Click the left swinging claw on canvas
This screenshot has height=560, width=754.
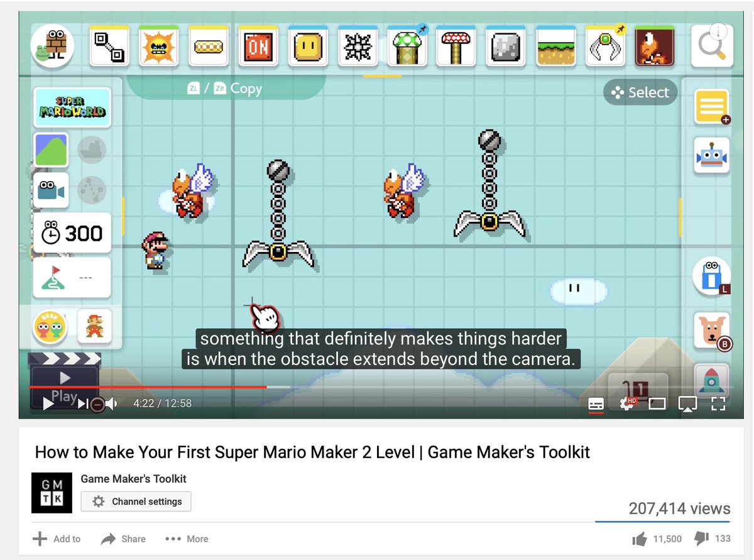point(278,215)
